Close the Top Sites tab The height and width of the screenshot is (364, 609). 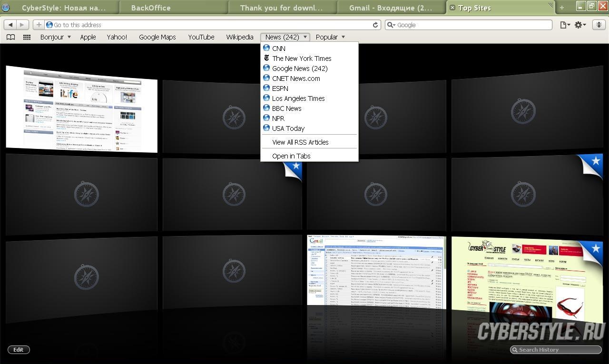(x=452, y=8)
